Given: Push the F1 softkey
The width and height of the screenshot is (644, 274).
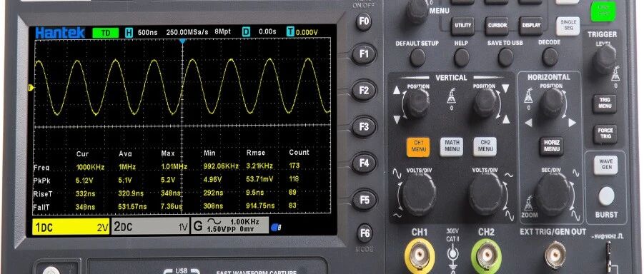Looking at the screenshot, I should tap(364, 54).
